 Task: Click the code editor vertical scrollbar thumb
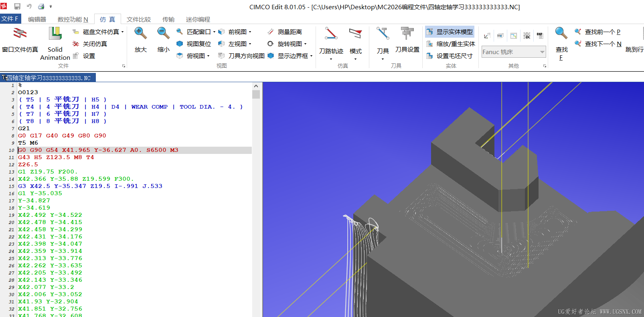coord(256,94)
